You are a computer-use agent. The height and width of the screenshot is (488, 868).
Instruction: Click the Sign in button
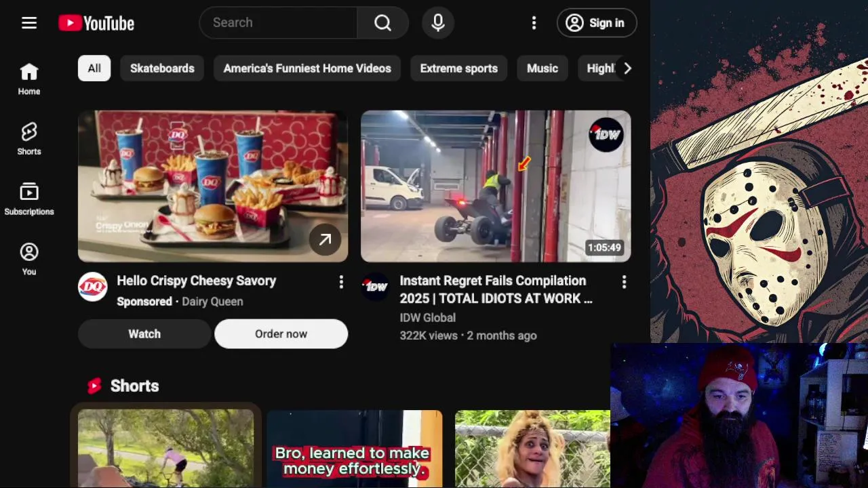coord(597,23)
